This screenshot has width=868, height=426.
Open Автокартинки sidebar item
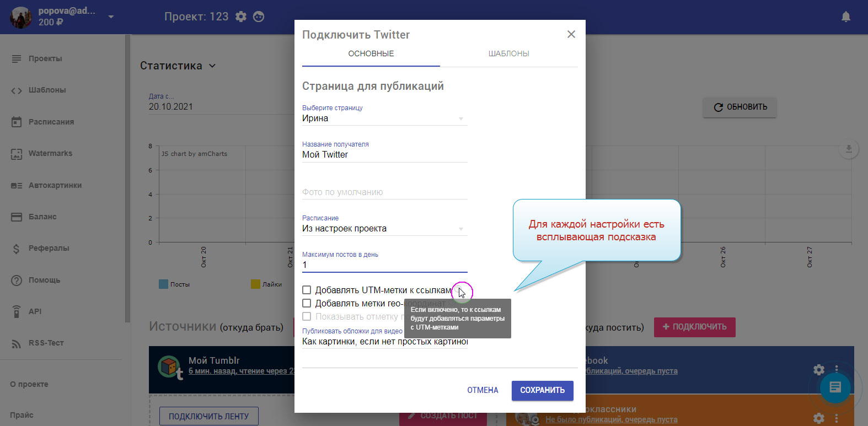(x=55, y=185)
